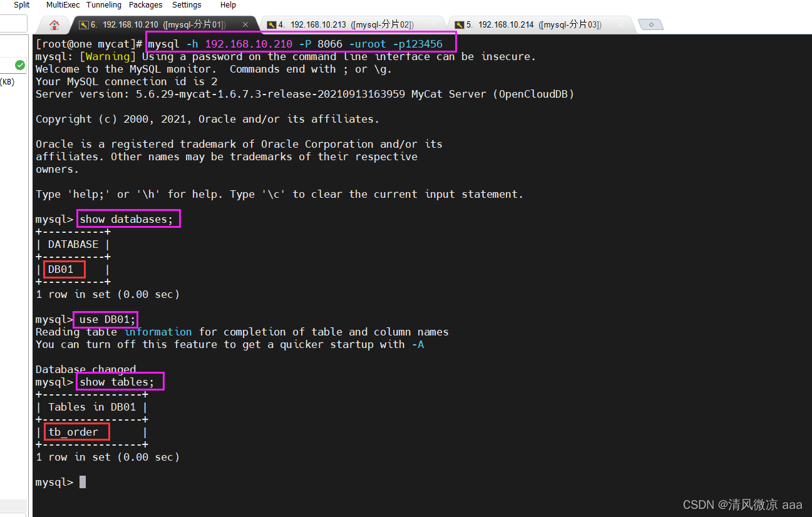Open the Split toolbar item

[x=22, y=5]
